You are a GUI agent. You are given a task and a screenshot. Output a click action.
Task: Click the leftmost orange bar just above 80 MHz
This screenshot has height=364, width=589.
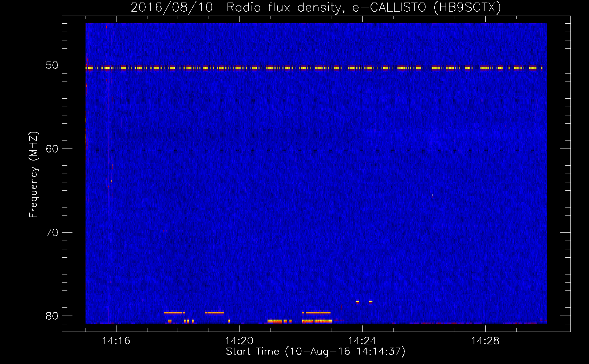[173, 313]
